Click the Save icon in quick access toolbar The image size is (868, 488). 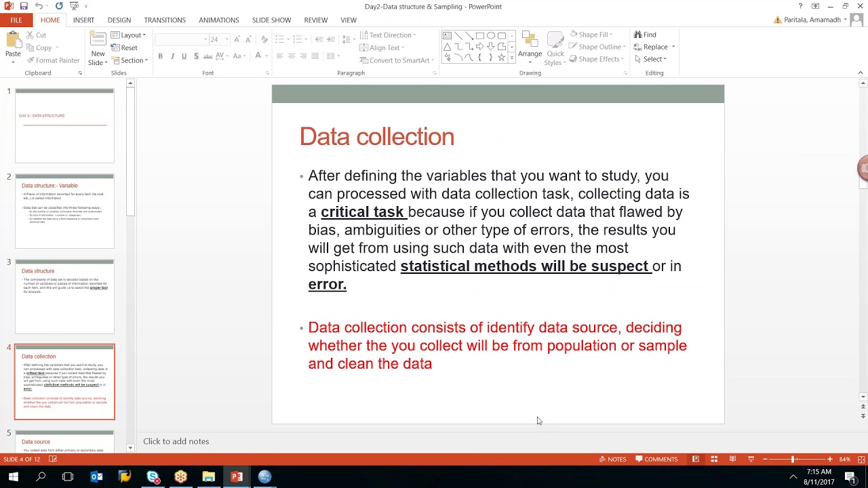(24, 6)
